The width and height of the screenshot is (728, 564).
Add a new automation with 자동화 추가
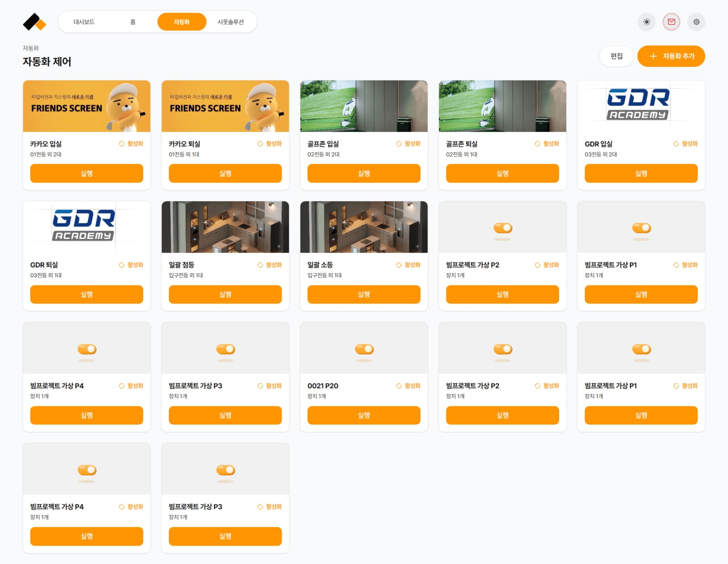click(671, 56)
